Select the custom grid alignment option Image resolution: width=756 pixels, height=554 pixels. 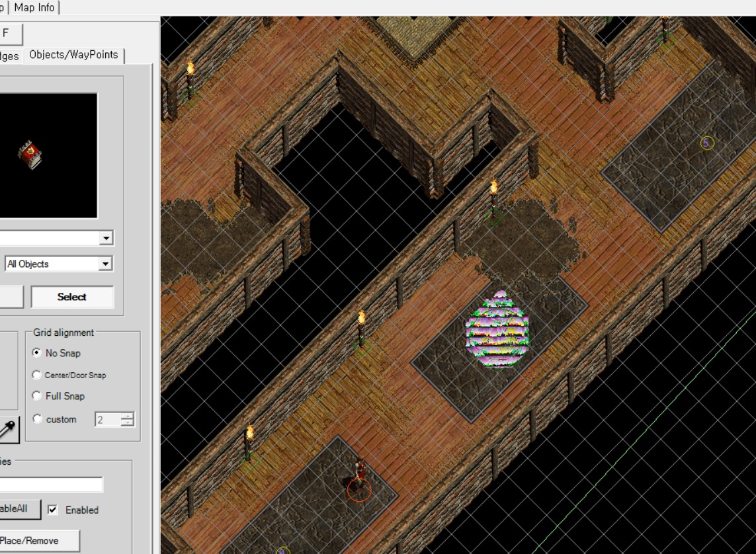coord(36,419)
